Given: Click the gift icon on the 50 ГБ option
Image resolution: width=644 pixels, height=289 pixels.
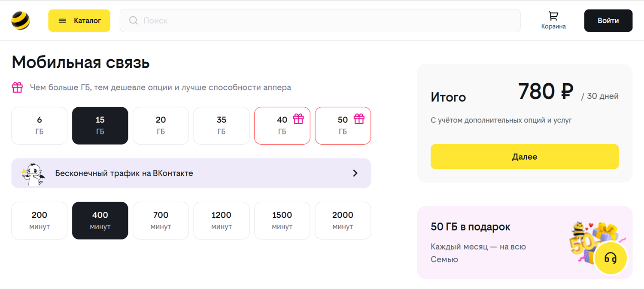Looking at the screenshot, I should 359,119.
